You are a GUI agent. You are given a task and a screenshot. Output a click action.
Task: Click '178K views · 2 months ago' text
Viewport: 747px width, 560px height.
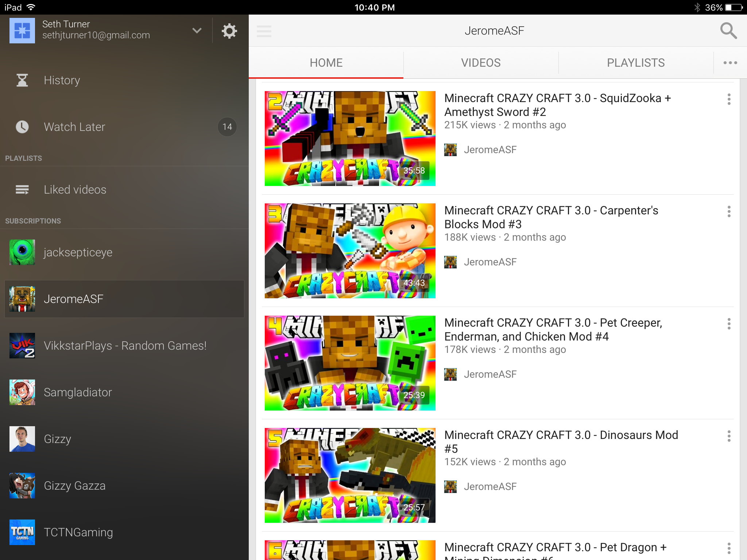pos(505,350)
